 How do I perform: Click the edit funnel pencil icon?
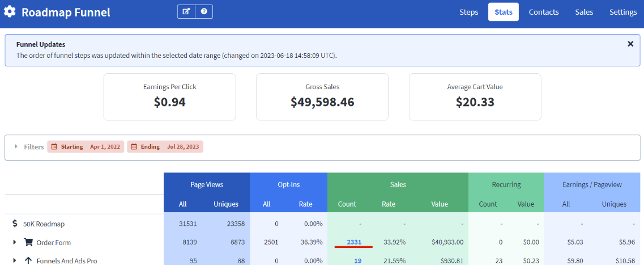point(186,11)
